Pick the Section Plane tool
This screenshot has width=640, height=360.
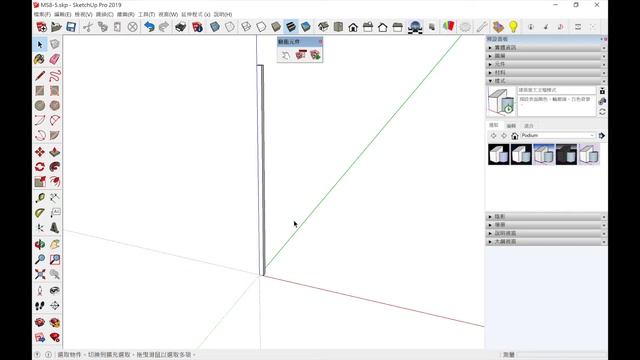click(55, 305)
